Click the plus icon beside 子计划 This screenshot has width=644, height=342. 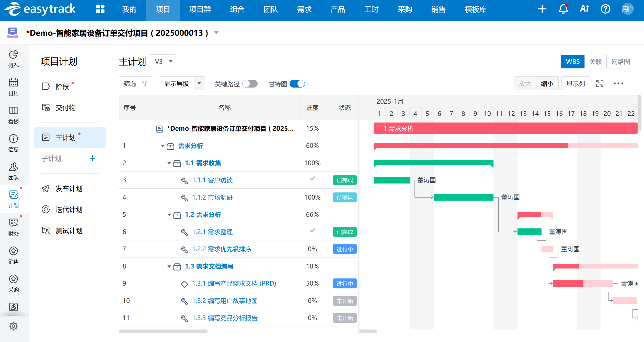(x=93, y=158)
